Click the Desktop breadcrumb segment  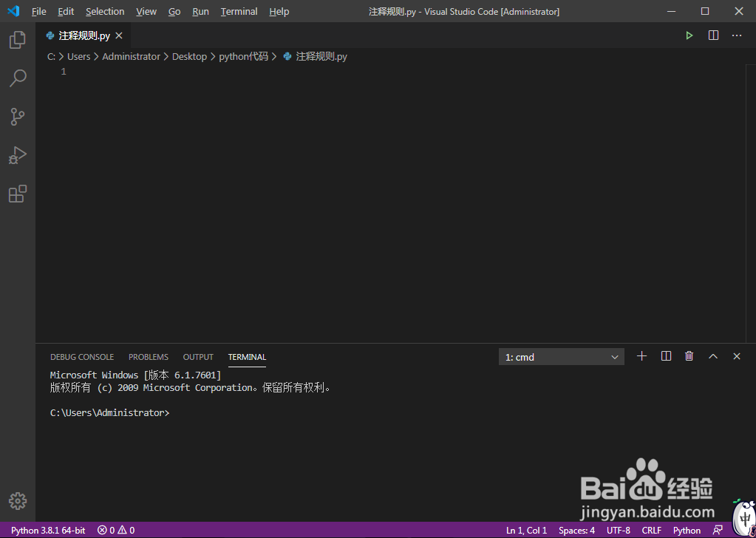point(189,56)
